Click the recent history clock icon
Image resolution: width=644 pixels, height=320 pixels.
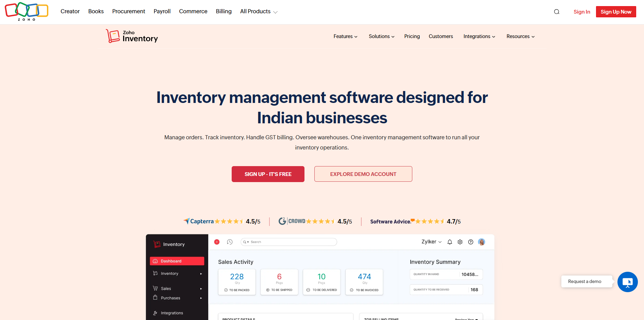[x=230, y=242]
